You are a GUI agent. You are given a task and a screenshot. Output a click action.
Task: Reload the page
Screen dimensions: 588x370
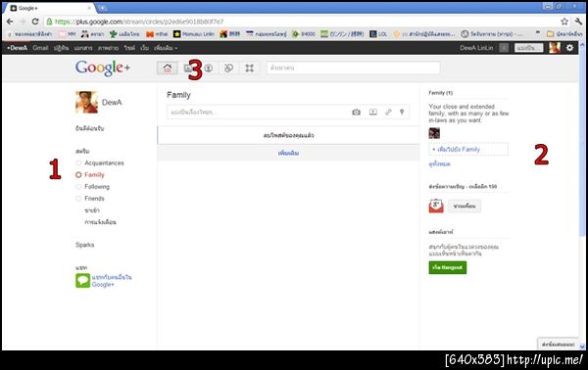pyautogui.click(x=35, y=22)
